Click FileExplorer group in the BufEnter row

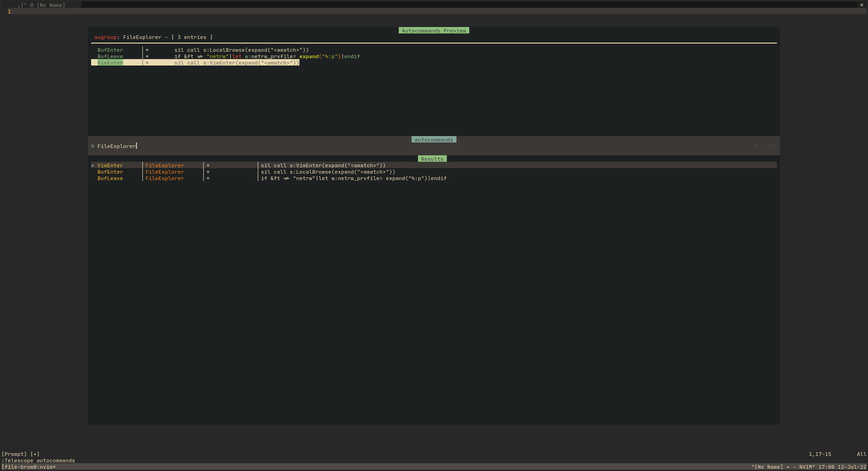pyautogui.click(x=165, y=172)
